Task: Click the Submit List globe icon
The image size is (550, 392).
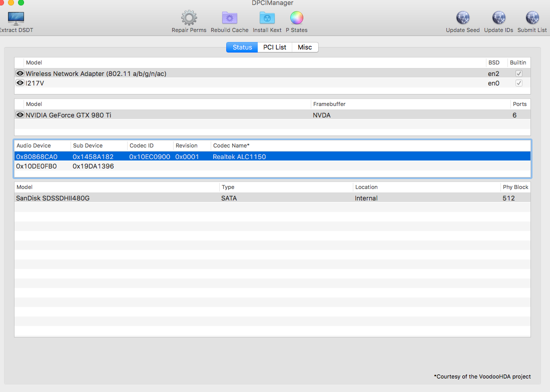Action: [532, 18]
